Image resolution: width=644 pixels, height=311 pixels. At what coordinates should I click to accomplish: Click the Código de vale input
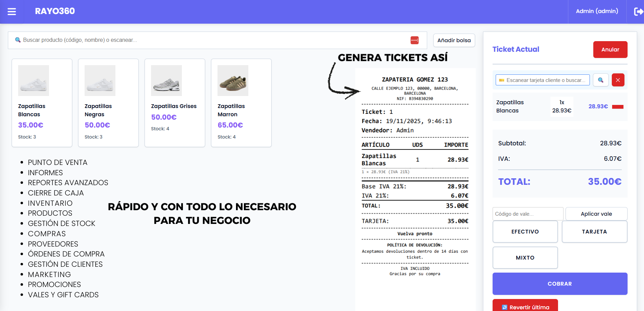click(x=528, y=214)
